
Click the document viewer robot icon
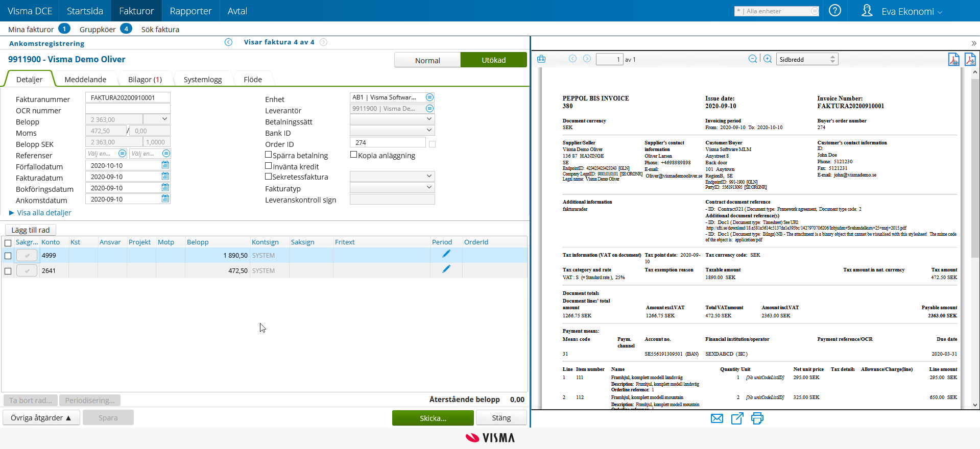pyautogui.click(x=541, y=59)
